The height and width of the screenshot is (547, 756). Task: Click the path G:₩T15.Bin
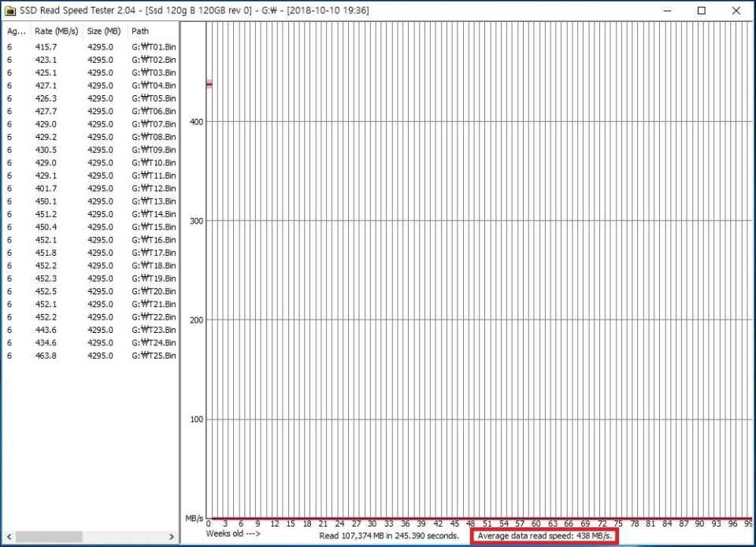point(154,227)
